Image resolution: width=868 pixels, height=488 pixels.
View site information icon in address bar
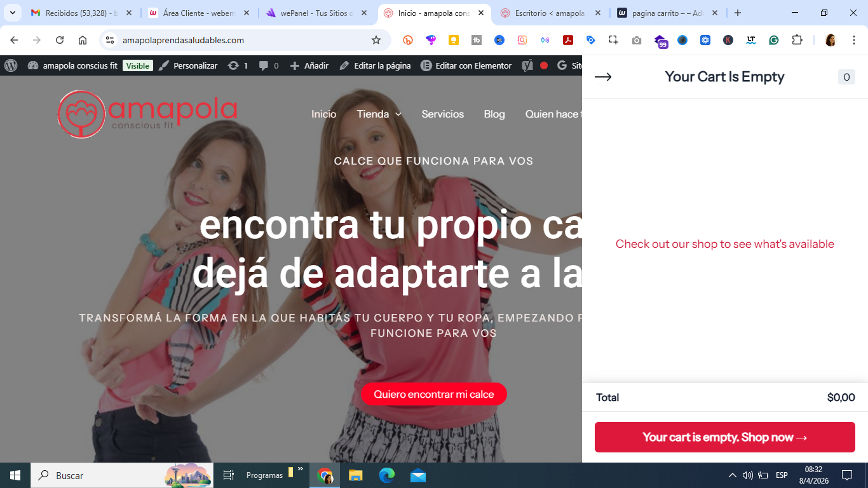(x=110, y=40)
